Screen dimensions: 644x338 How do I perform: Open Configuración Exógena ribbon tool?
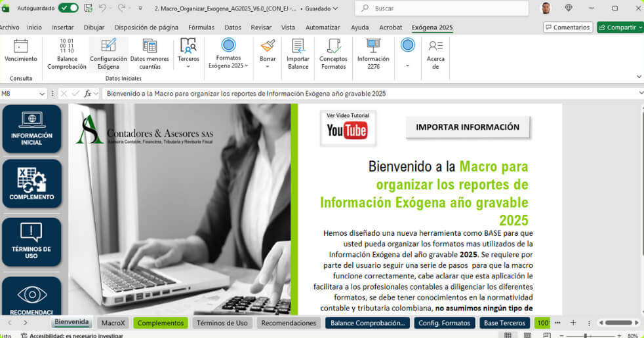click(108, 54)
